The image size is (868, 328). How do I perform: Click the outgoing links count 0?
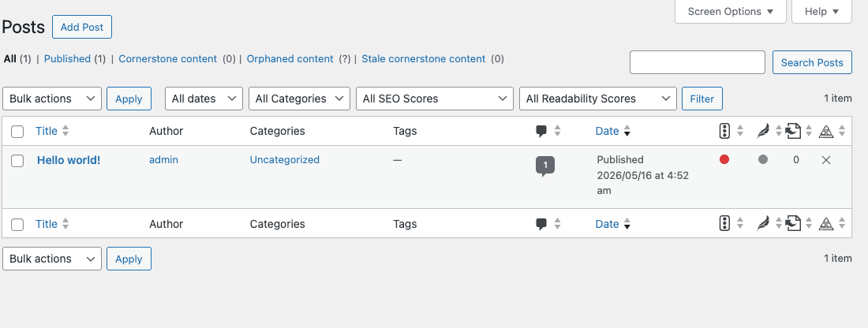click(796, 160)
